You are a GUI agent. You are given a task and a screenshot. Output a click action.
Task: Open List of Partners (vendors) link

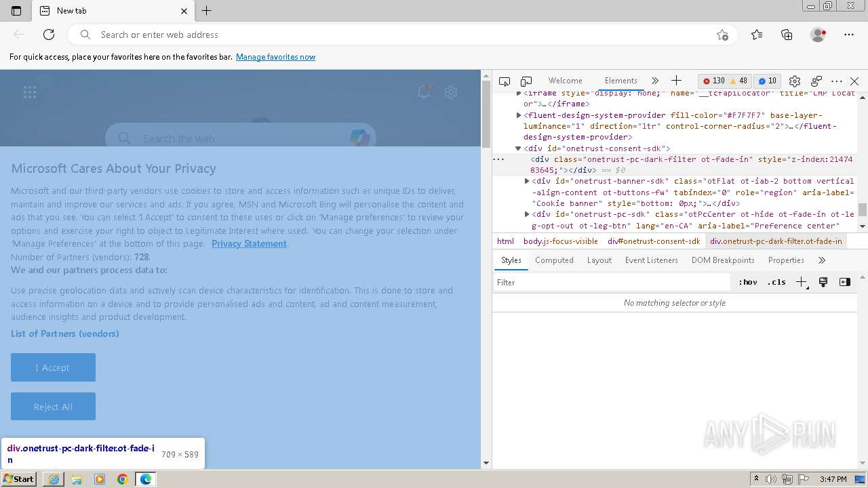(65, 333)
